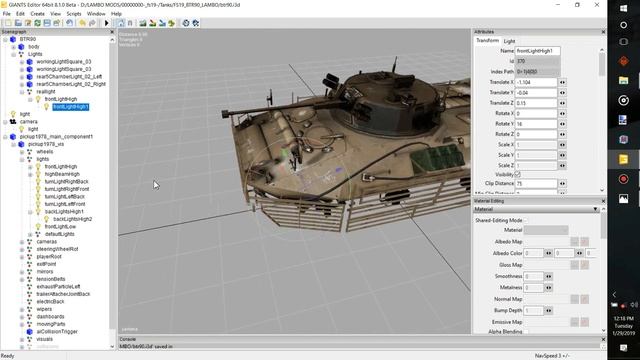This screenshot has width=640, height=360.
Task: Click the yellow arrow toolbar icon
Action: 82,23
